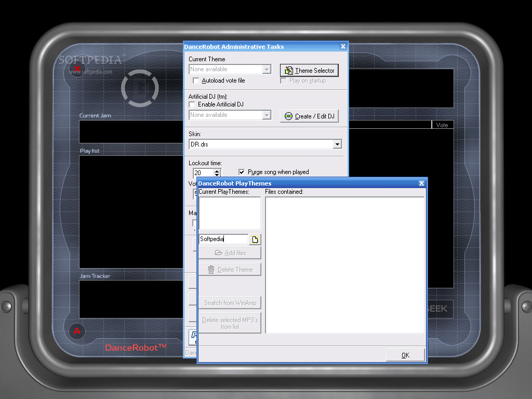Click the DanceRobot logo text
Image resolution: width=532 pixels, height=399 pixels.
136,348
